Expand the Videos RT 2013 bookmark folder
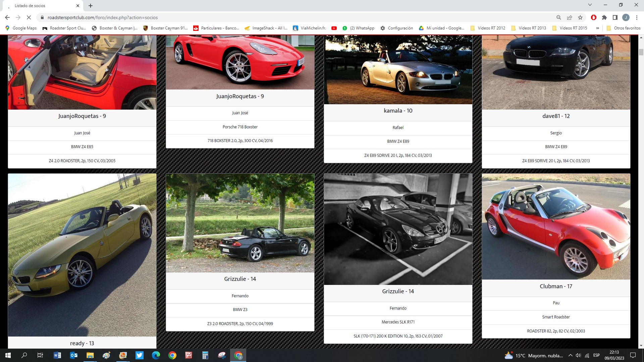644x362 pixels. [x=529, y=28]
